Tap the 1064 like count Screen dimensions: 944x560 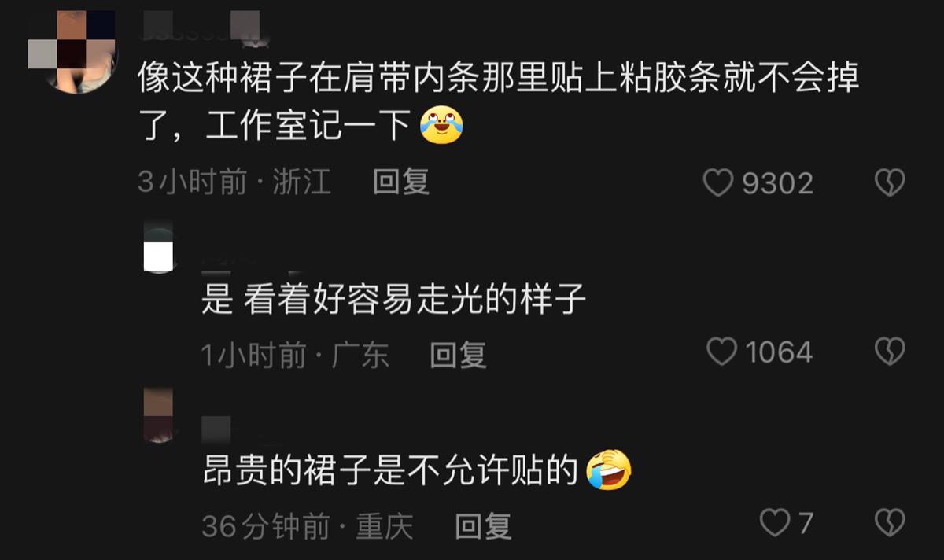[x=779, y=352]
